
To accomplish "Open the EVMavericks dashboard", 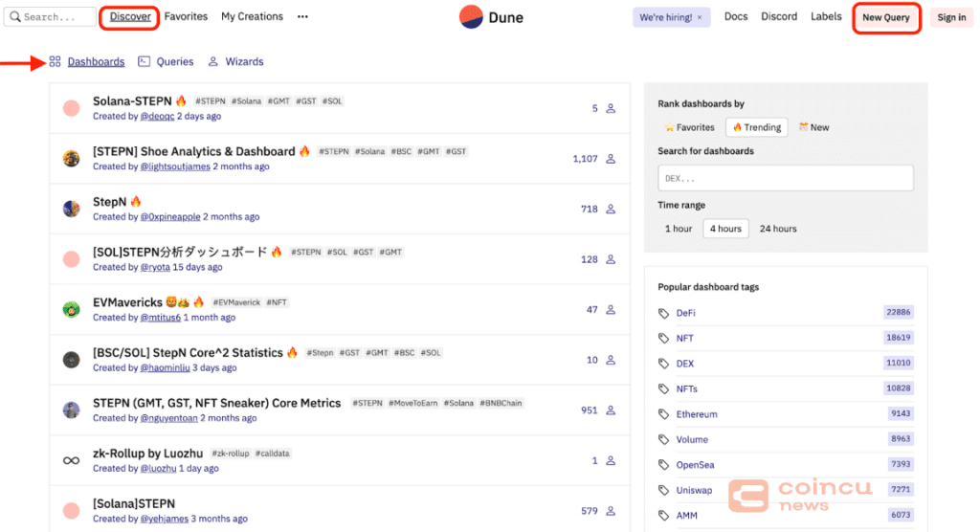I will [127, 302].
